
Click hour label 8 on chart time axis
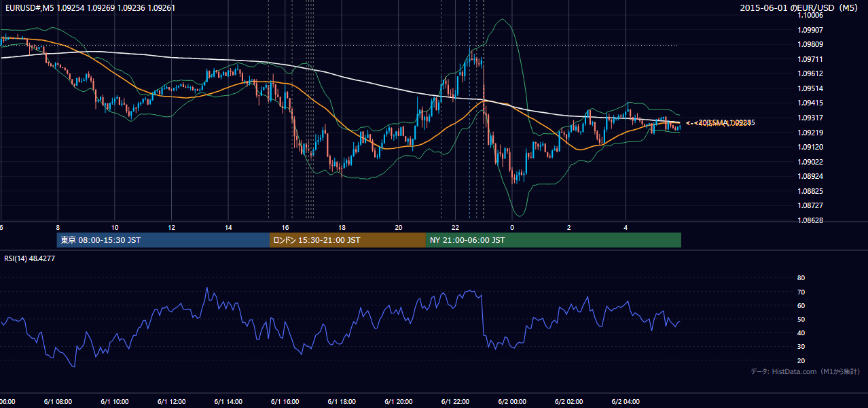[58, 227]
